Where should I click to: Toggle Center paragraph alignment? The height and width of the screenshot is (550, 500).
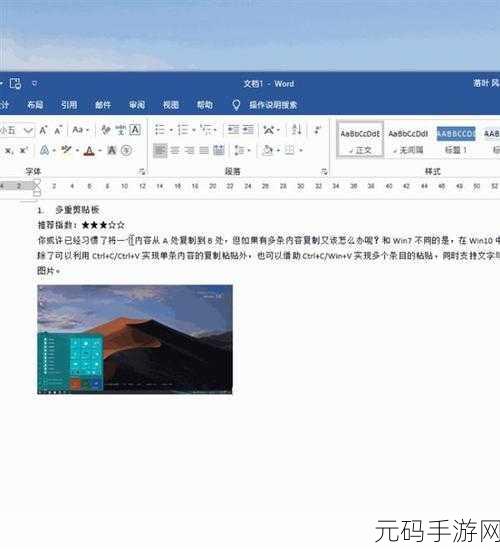175,151
